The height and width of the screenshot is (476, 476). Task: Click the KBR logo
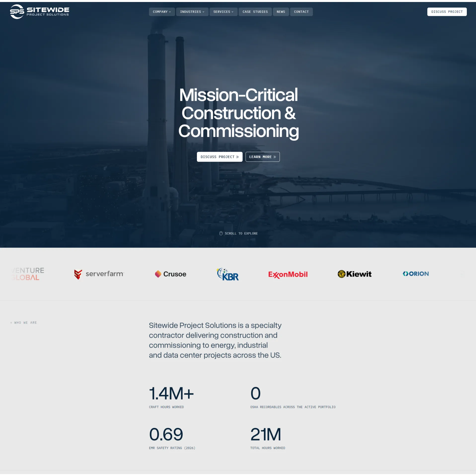click(227, 274)
